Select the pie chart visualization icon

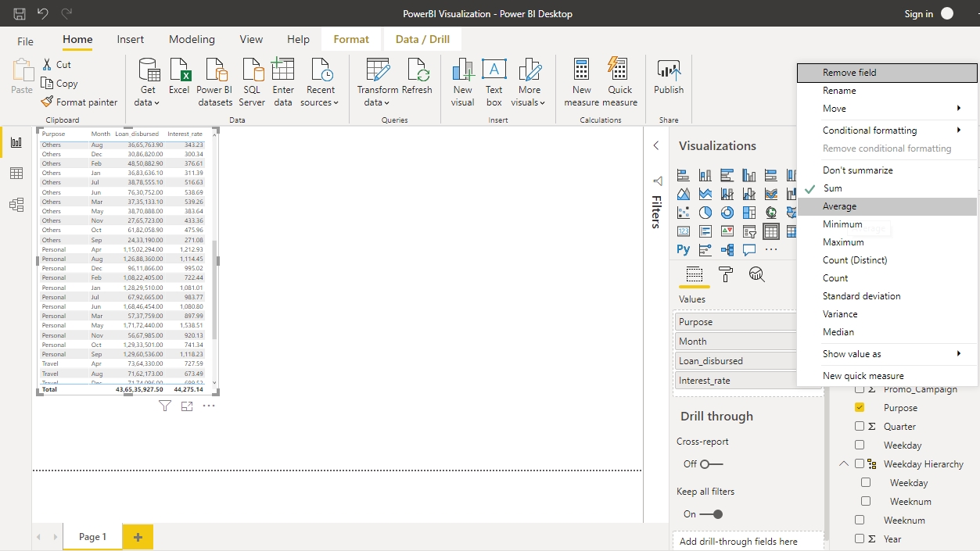tap(705, 213)
